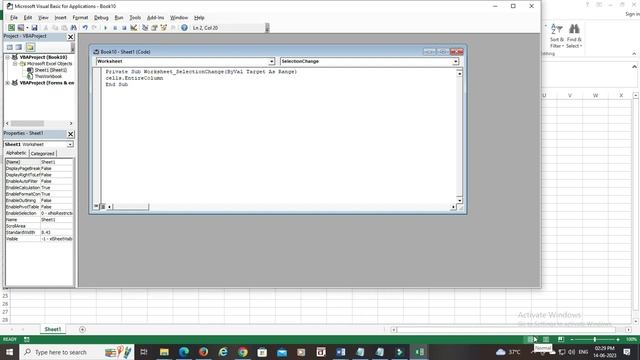Save the project with the floppy icon

(x=34, y=28)
